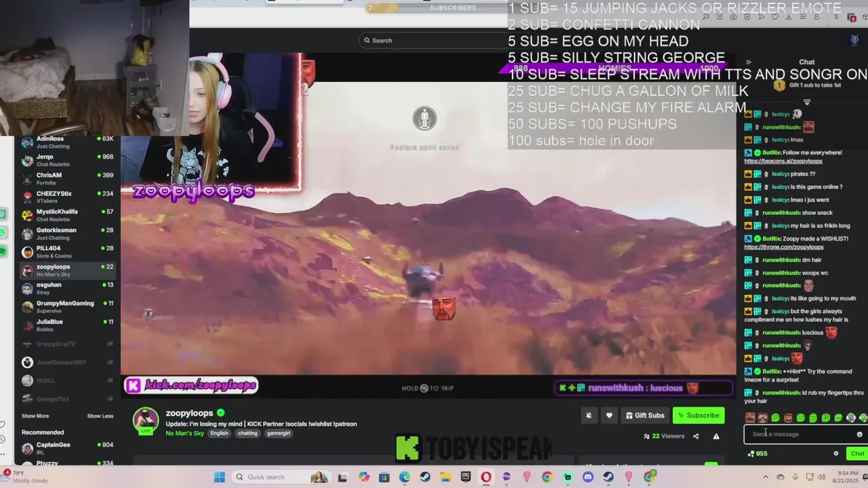Open Microsoft Store from the taskbar

pyautogui.click(x=384, y=477)
